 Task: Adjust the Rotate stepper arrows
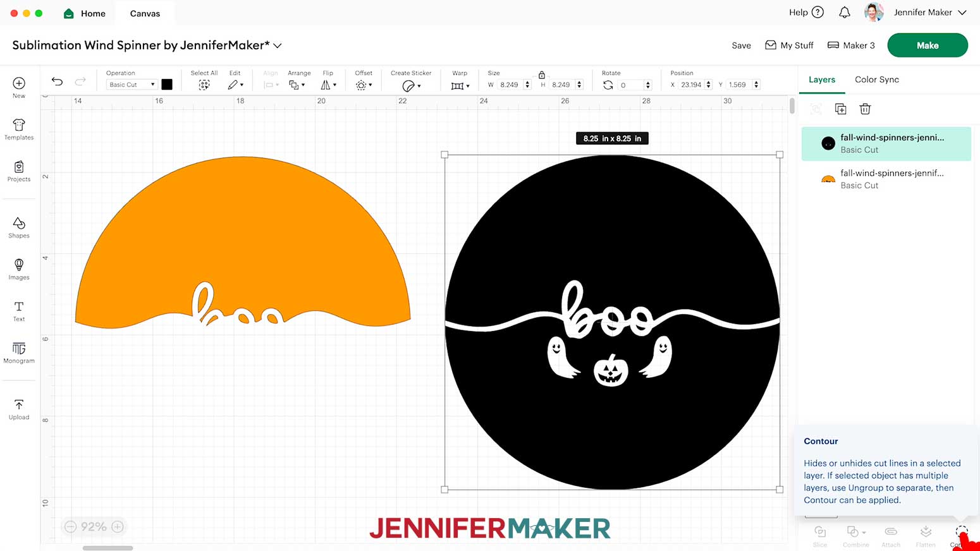point(647,85)
